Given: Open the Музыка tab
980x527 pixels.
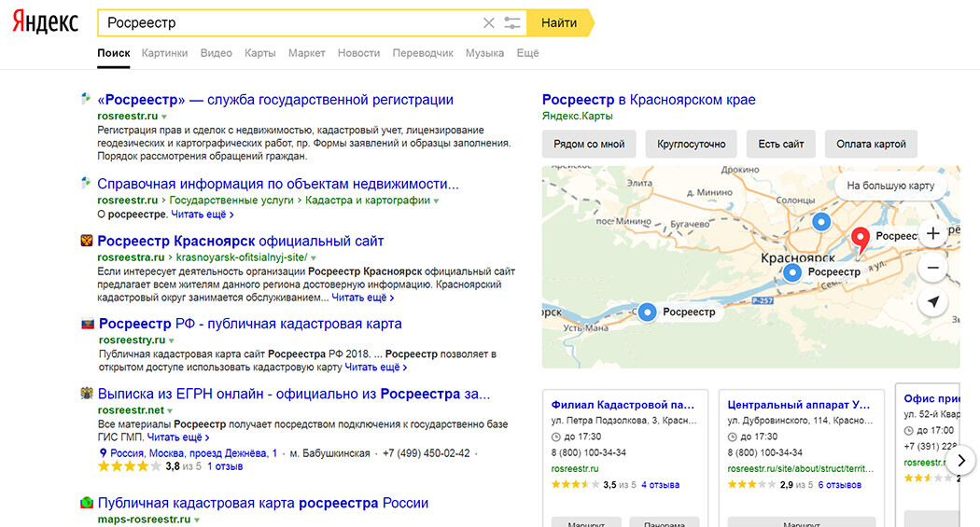Looking at the screenshot, I should click(x=484, y=53).
